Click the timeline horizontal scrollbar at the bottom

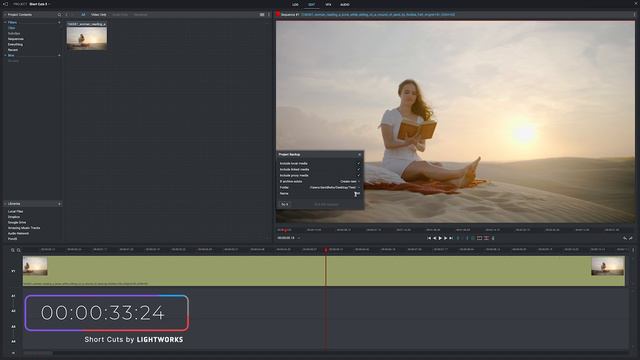tap(38, 353)
